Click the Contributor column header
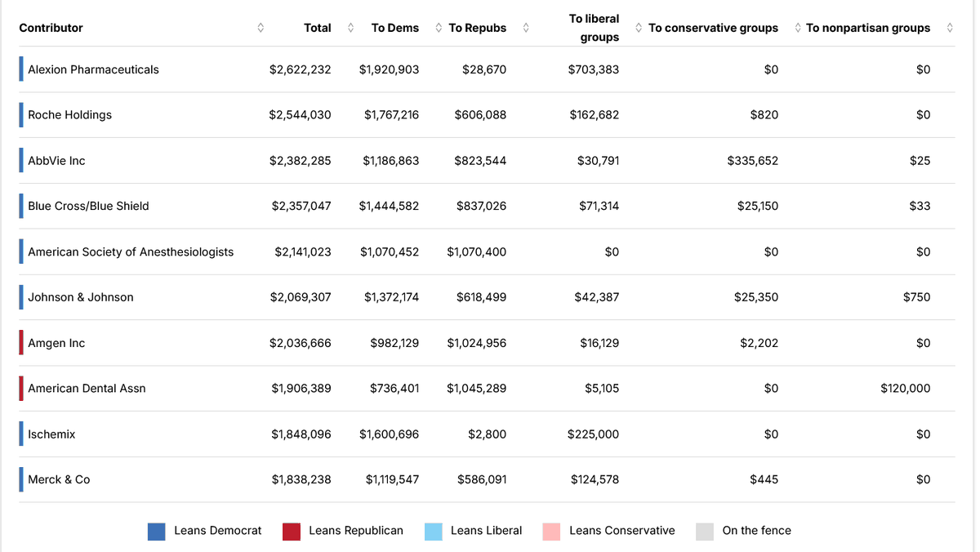This screenshot has width=980, height=552. (51, 28)
